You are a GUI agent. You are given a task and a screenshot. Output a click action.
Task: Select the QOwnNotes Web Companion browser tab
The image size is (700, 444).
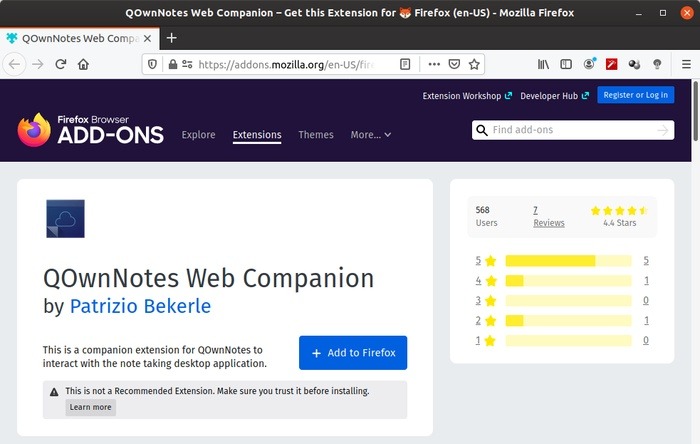click(x=79, y=38)
